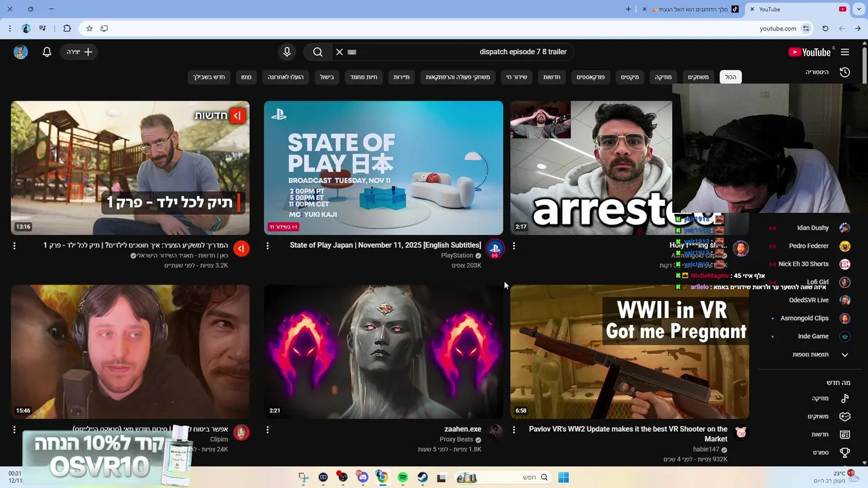The height and width of the screenshot is (488, 868).
Task: Open the habie147 channel avatar
Action: coord(741,432)
